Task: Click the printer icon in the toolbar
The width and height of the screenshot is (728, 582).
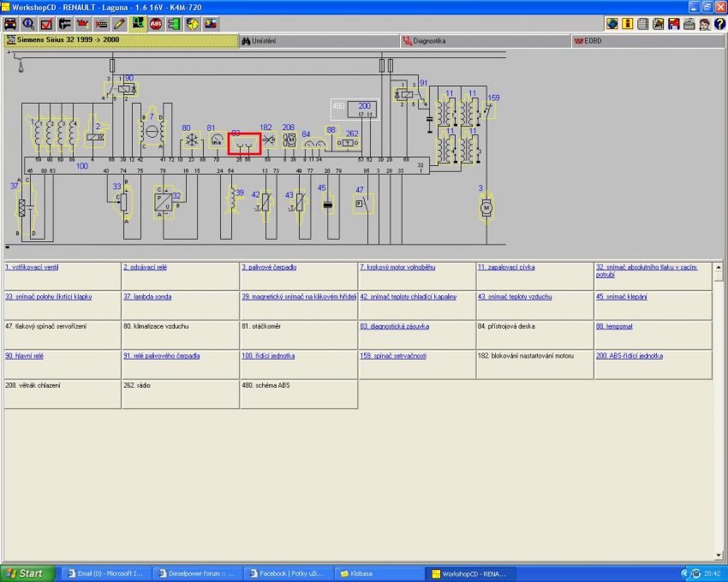Action: 689,23
